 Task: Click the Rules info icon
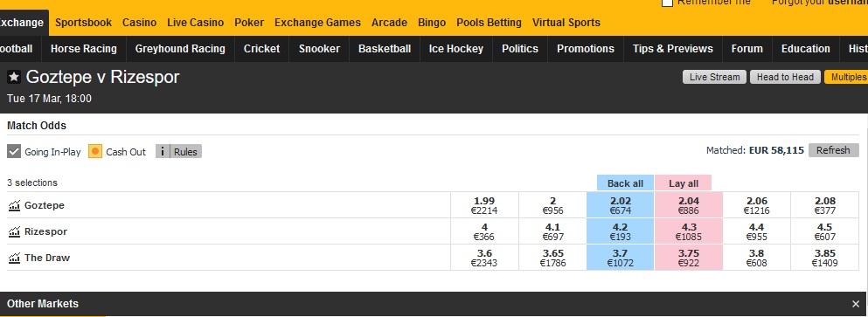(163, 151)
